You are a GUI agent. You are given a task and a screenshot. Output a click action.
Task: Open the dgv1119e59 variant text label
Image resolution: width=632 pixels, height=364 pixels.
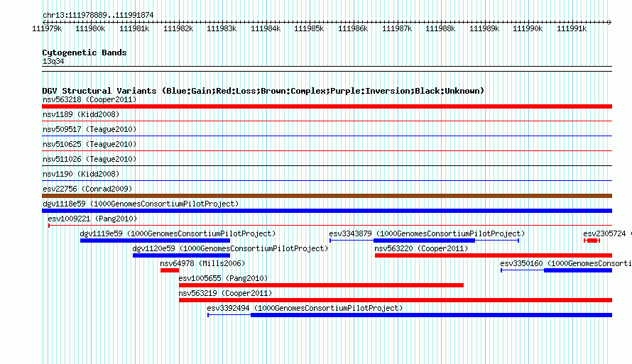(x=178, y=233)
